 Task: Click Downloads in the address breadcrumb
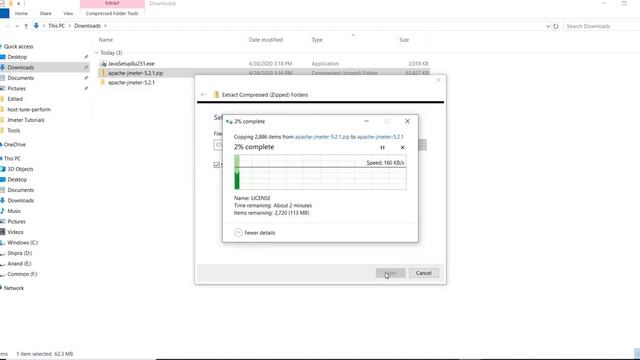tap(87, 26)
